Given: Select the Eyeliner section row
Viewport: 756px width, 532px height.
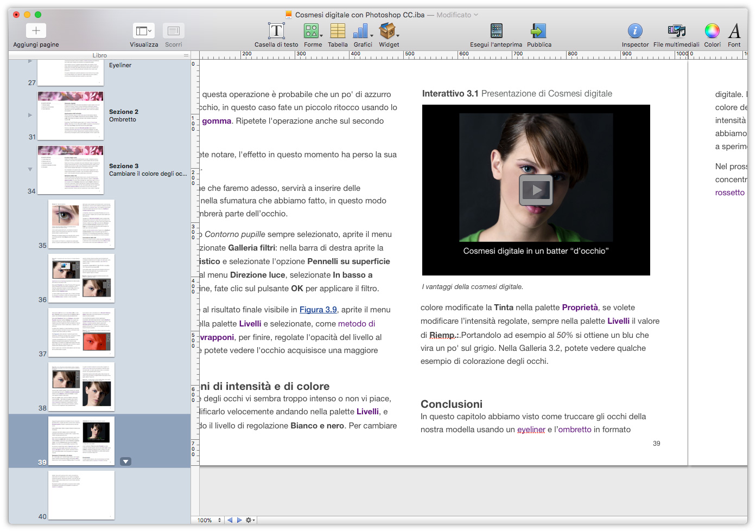Looking at the screenshot, I should [99, 72].
